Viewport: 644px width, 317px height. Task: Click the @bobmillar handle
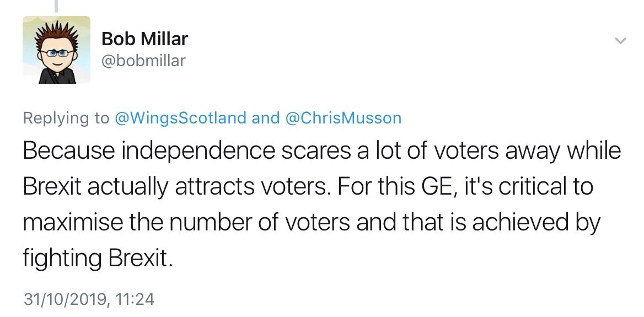click(143, 61)
